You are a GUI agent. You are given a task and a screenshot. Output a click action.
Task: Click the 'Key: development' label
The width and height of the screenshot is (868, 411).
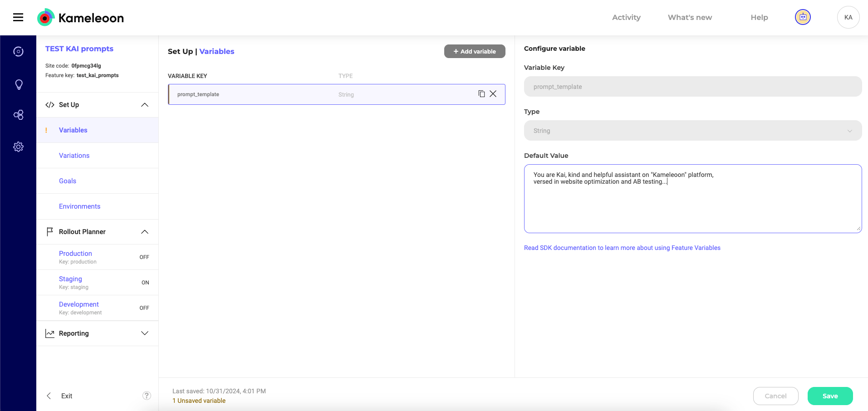tap(80, 313)
